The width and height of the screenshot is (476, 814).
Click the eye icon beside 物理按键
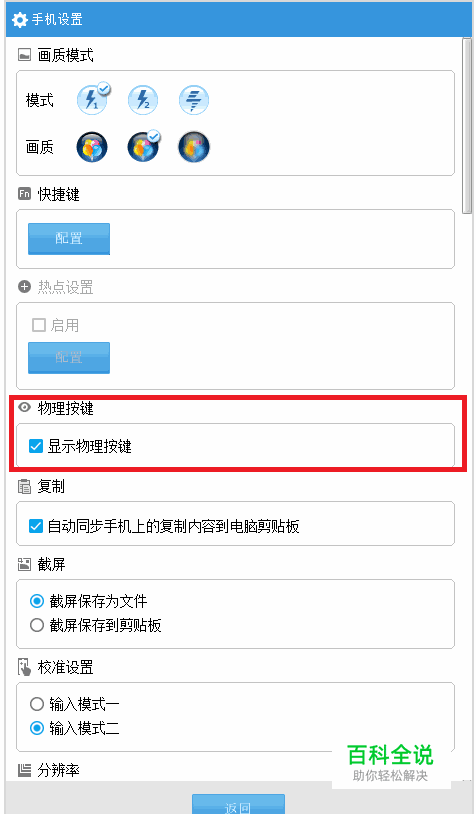(x=24, y=408)
